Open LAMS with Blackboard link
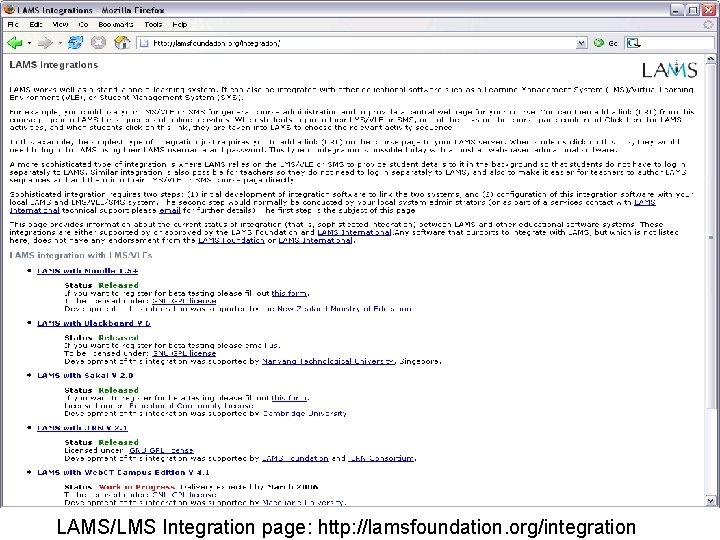This screenshot has height=540, width=720. click(94, 323)
